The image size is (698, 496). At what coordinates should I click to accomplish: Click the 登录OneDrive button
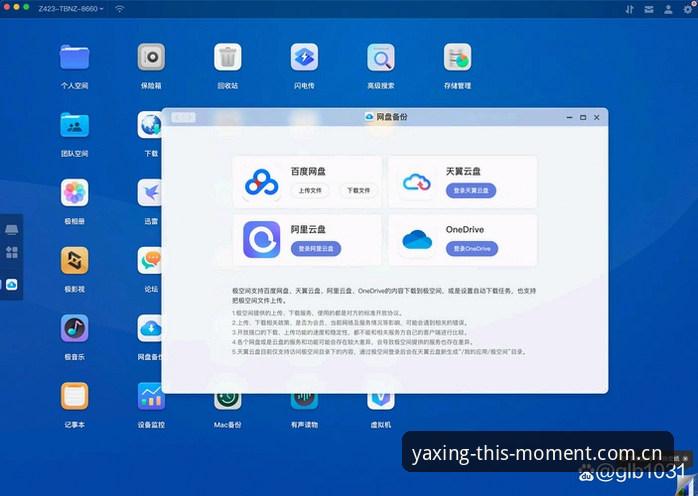coord(472,248)
